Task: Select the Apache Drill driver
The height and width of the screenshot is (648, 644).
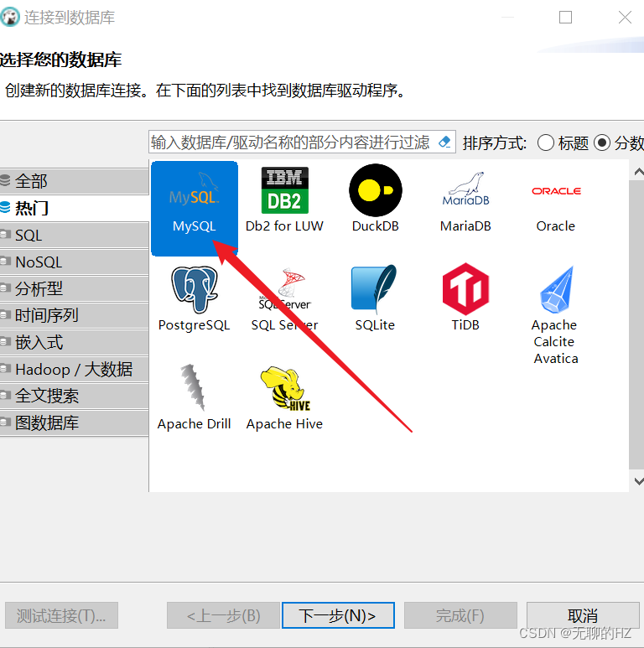Action: point(195,397)
